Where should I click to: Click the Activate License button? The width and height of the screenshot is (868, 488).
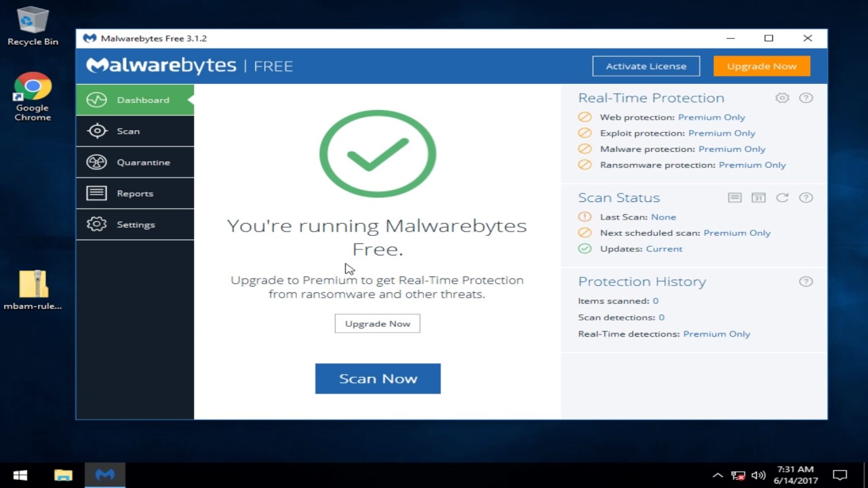pos(646,66)
